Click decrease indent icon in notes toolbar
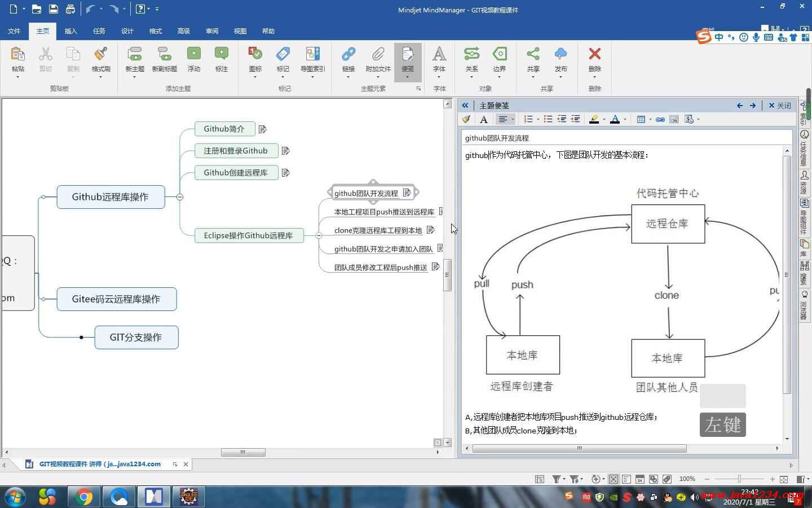This screenshot has width=812, height=508. tap(562, 119)
